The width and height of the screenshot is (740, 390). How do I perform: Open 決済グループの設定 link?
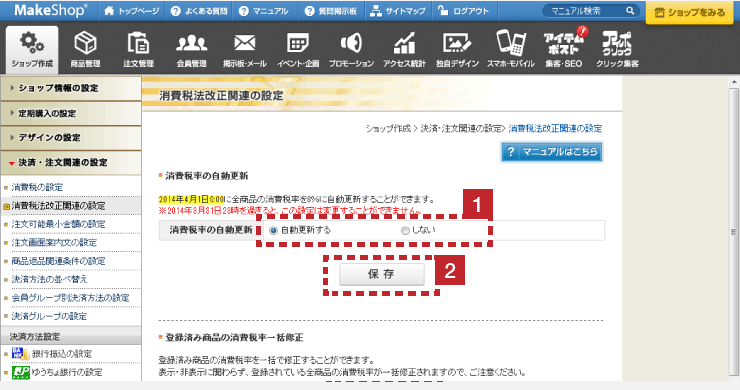[50, 316]
